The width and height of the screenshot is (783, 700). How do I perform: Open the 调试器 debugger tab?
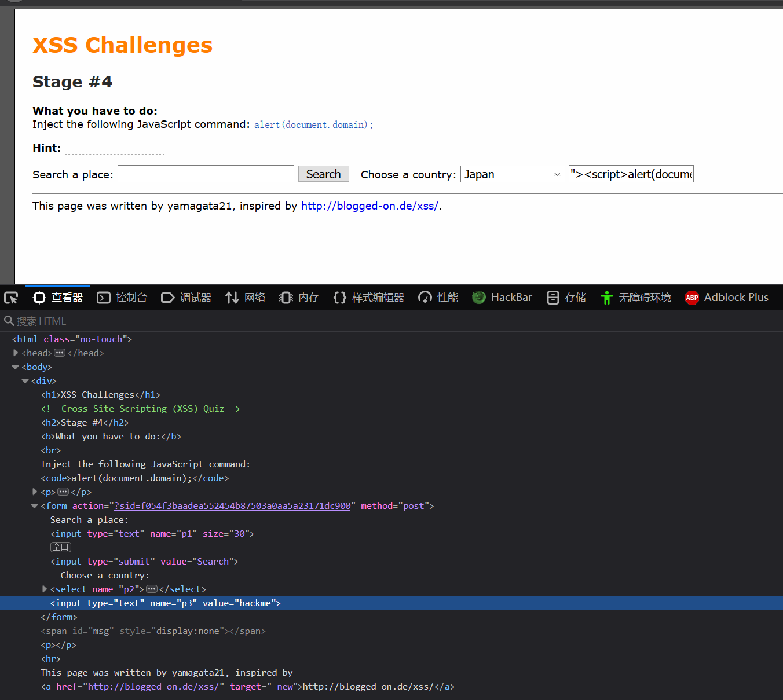click(186, 298)
